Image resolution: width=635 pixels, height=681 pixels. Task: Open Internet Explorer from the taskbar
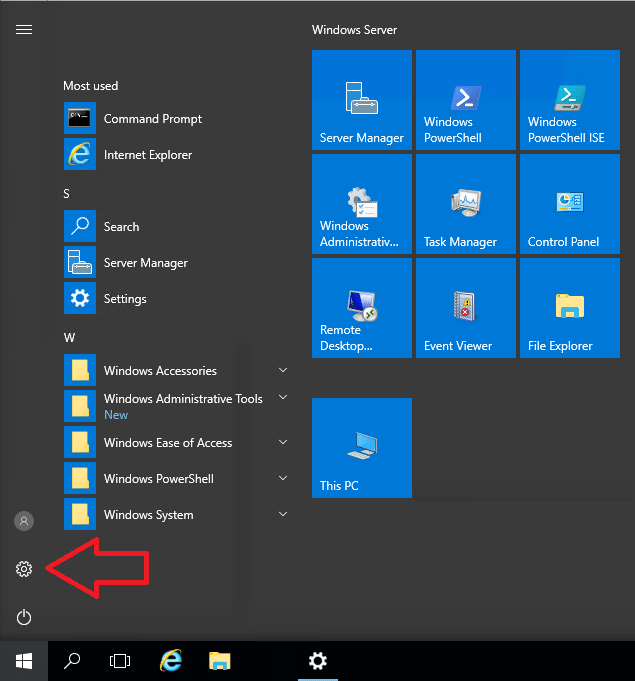(171, 661)
